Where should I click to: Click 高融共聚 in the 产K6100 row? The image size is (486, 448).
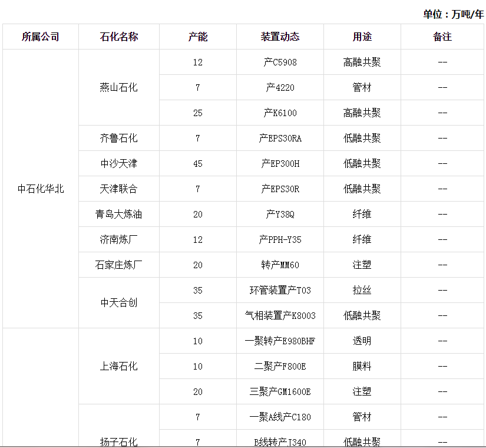coord(362,113)
